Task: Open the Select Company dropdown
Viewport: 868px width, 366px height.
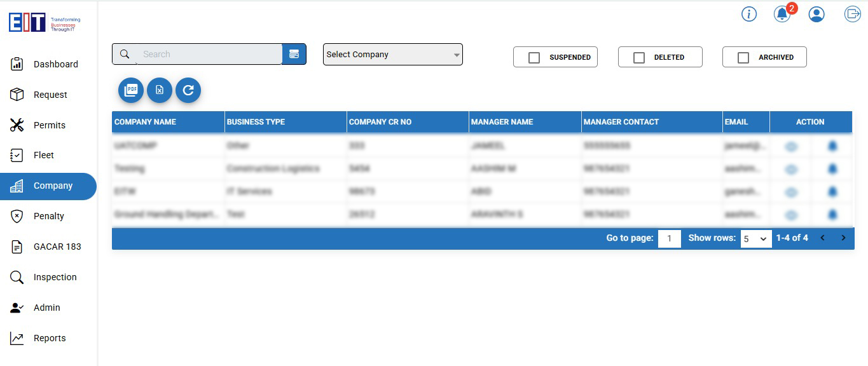Action: click(393, 55)
